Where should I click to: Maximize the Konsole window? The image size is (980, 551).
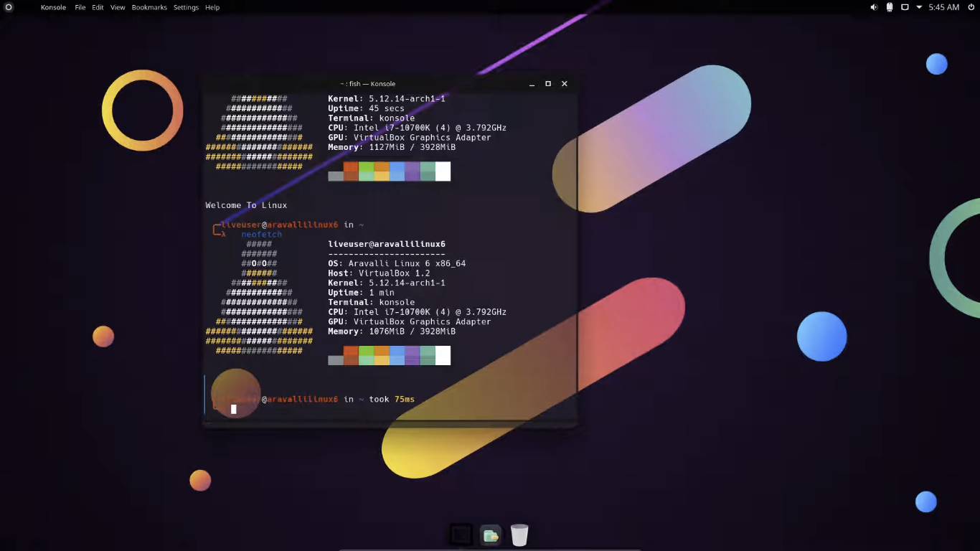point(548,84)
